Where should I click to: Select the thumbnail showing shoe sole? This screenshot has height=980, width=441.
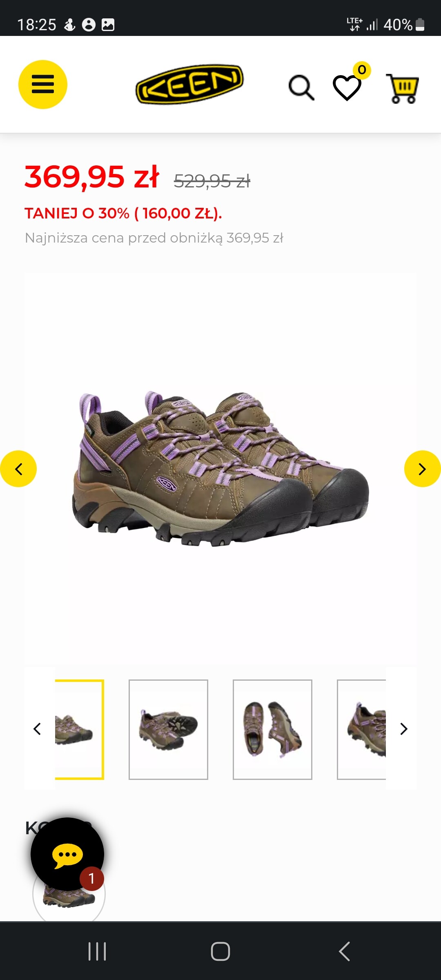coord(168,730)
